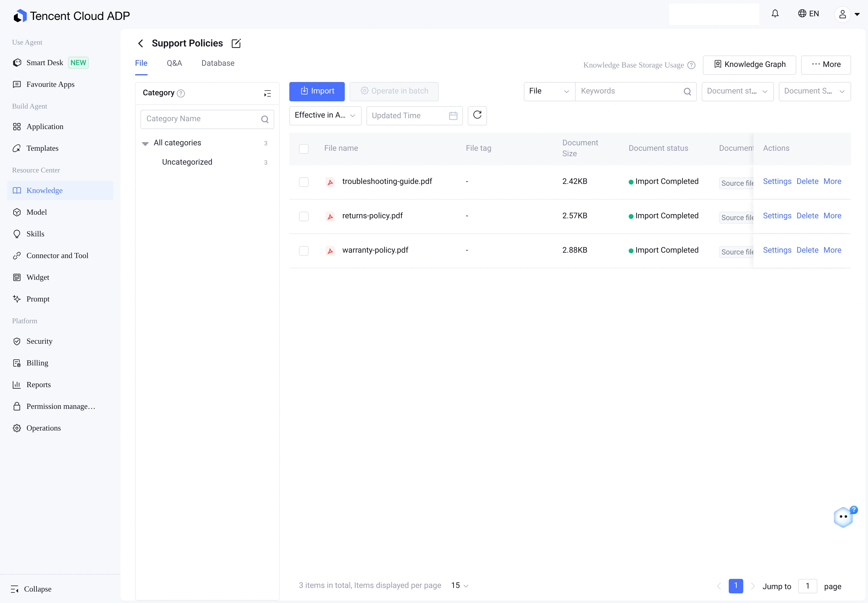Collapse the All categories tree node

click(145, 144)
